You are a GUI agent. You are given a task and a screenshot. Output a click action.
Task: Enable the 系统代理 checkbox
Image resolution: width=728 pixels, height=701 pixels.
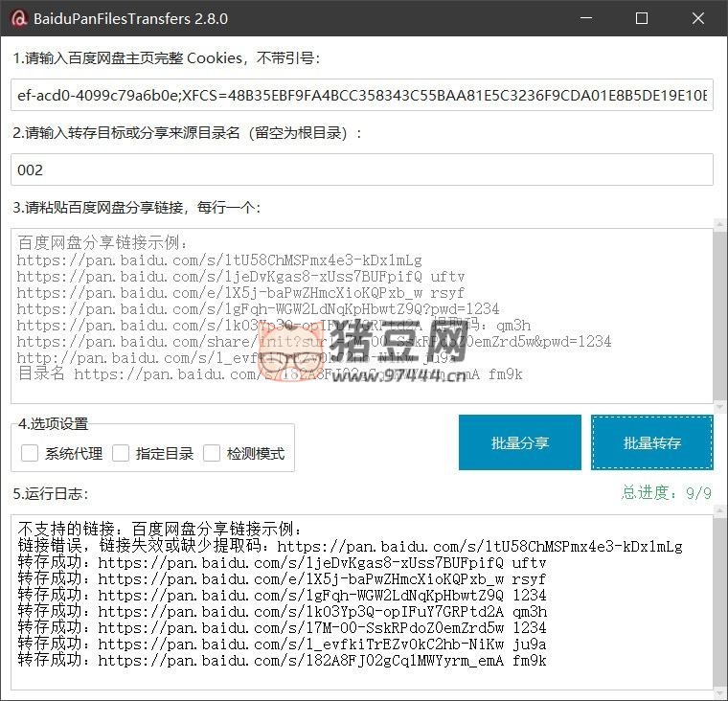30,453
